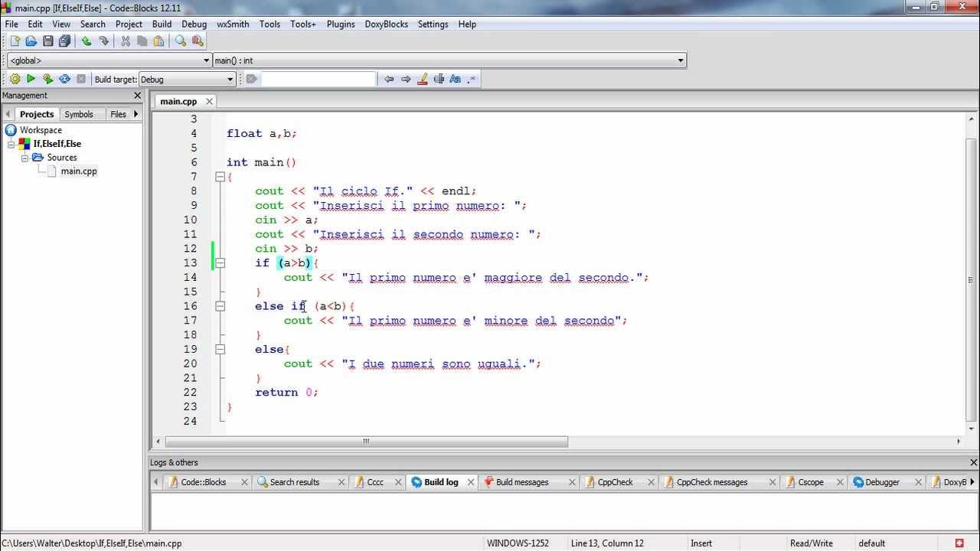Image resolution: width=980 pixels, height=551 pixels.
Task: Open the main() : int function dropdown
Action: (x=681, y=60)
